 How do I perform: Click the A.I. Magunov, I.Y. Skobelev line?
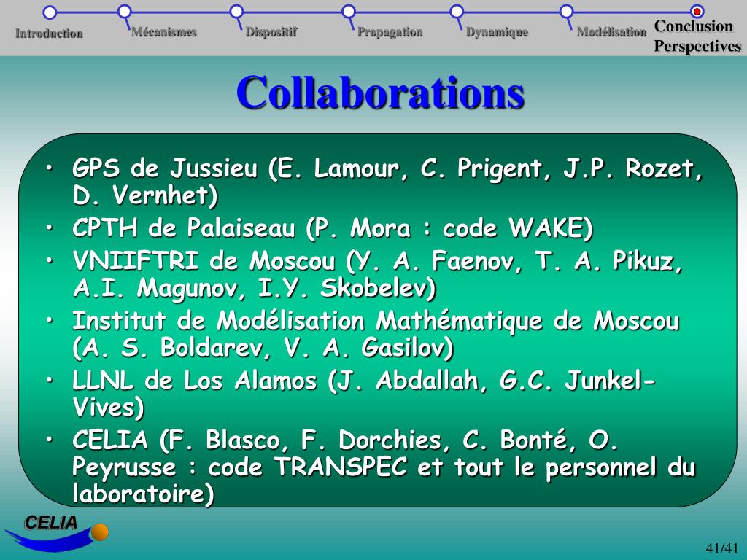click(x=255, y=288)
